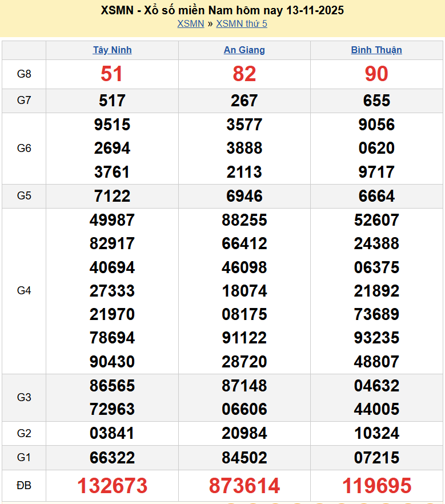Image resolution: width=445 pixels, height=504 pixels.
Task: Click the page title XSMN 13-11-2025
Action: click(x=222, y=10)
